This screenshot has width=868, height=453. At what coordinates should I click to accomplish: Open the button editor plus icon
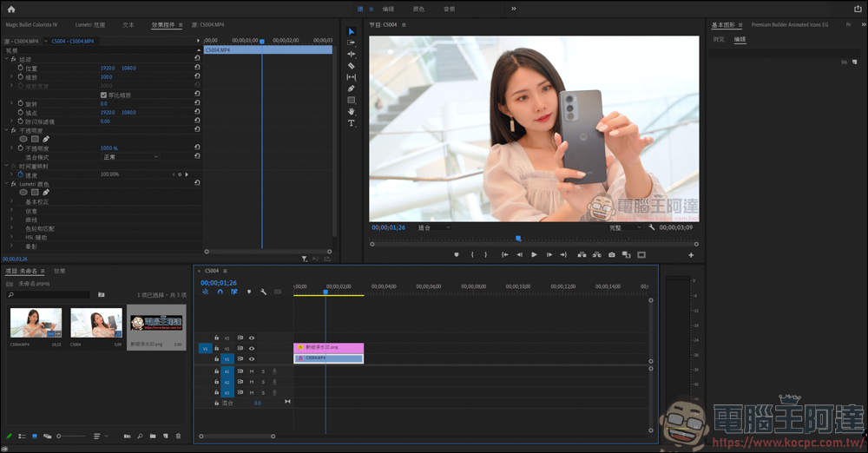point(691,255)
